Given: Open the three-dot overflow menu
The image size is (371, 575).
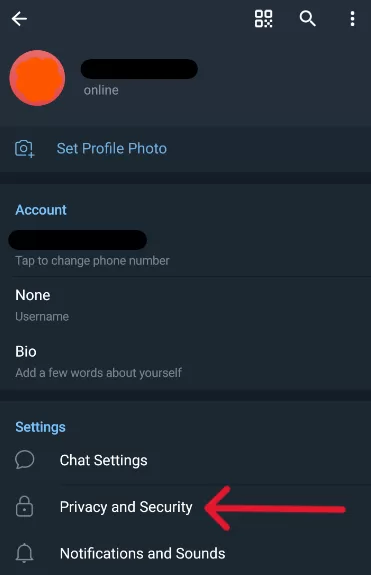Looking at the screenshot, I should coord(352,19).
